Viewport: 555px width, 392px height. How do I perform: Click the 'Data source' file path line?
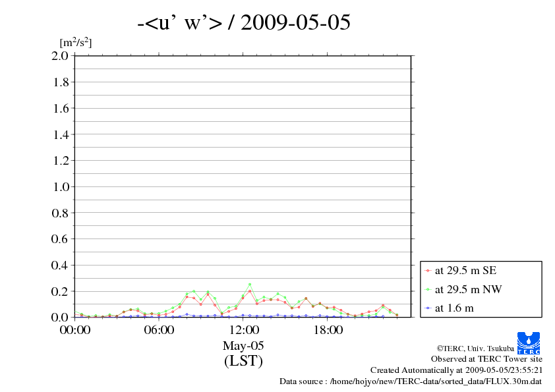click(411, 381)
